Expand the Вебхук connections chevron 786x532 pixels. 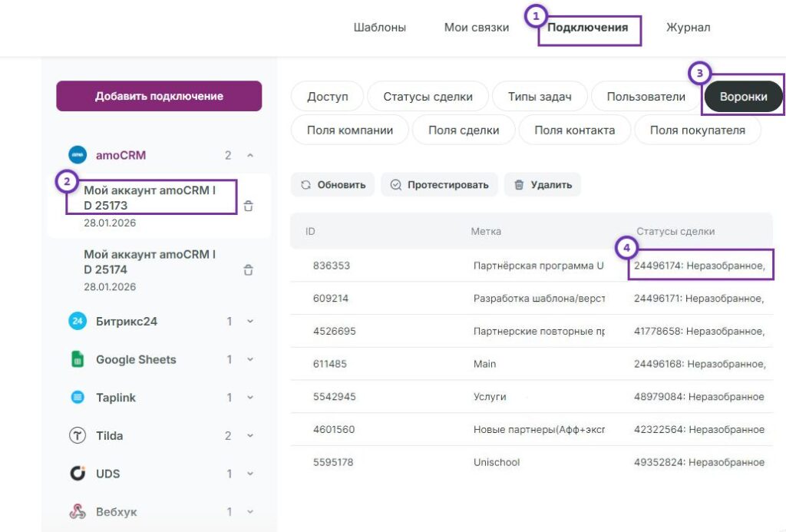coord(250,512)
